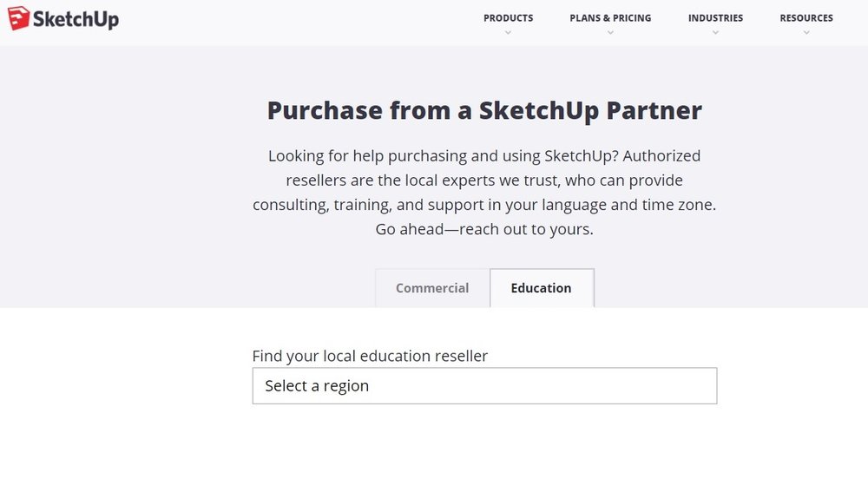Click the chevron below PRODUCTS
The image size is (868, 479).
508,33
